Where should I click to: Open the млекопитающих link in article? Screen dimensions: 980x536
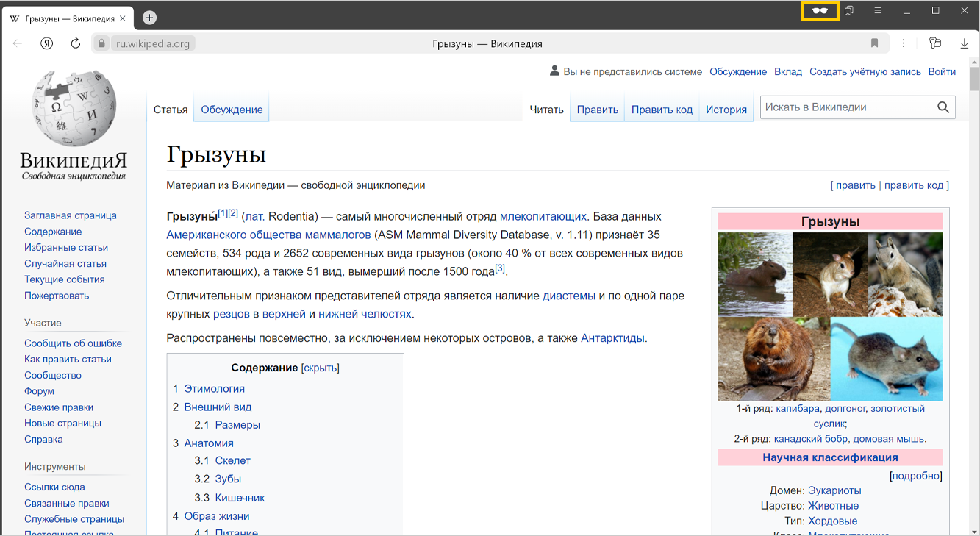pos(543,216)
